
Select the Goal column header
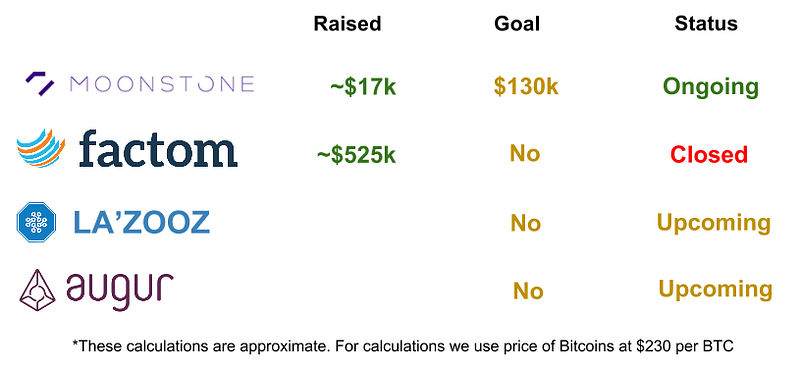click(517, 23)
